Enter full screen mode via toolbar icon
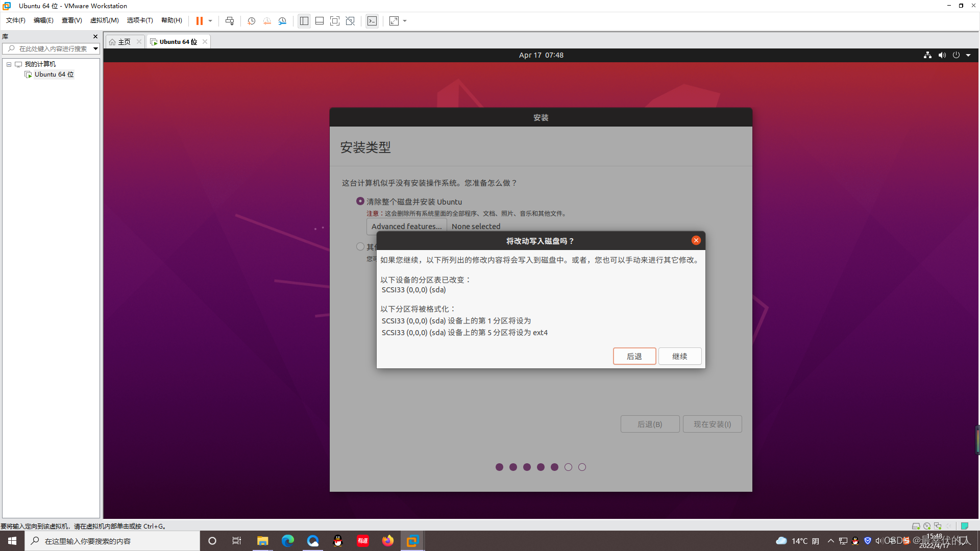The image size is (980, 551). coord(335,21)
